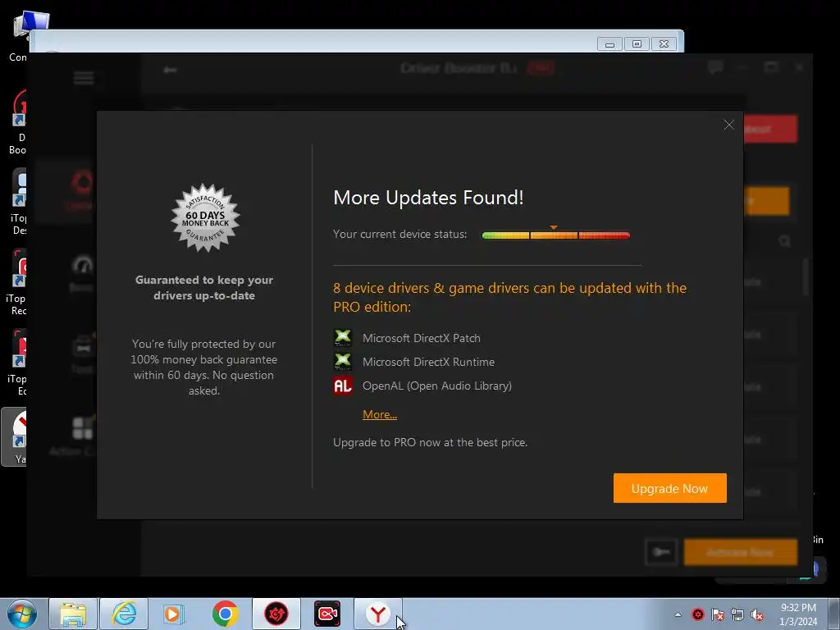Switch to Driver Booster taskbar button
This screenshot has height=630, width=840.
[x=276, y=614]
